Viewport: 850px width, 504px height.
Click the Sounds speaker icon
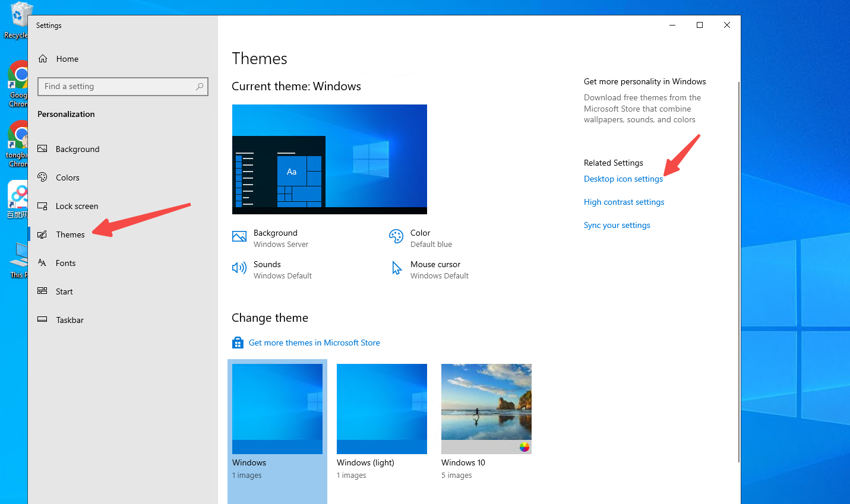[239, 268]
